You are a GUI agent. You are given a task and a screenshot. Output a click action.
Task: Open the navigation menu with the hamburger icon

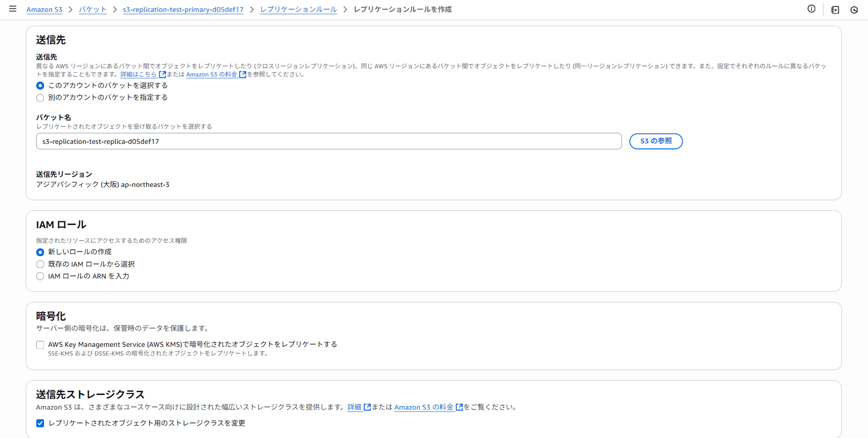click(12, 8)
